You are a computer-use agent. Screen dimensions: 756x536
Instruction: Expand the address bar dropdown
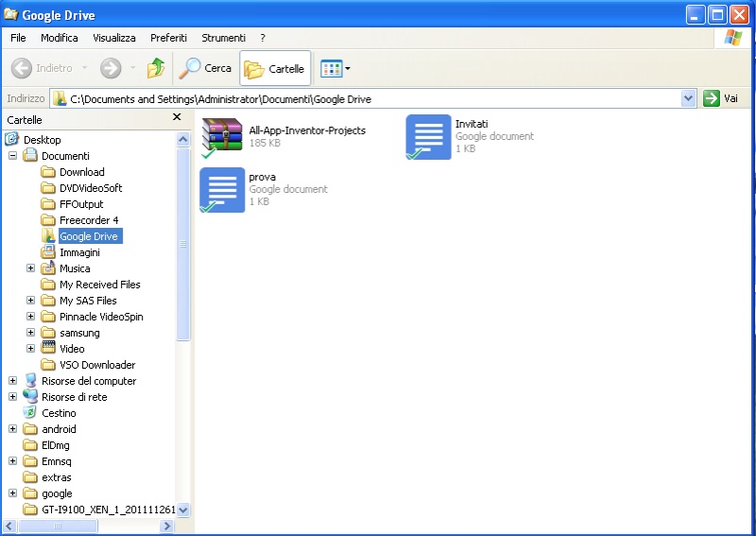point(688,98)
